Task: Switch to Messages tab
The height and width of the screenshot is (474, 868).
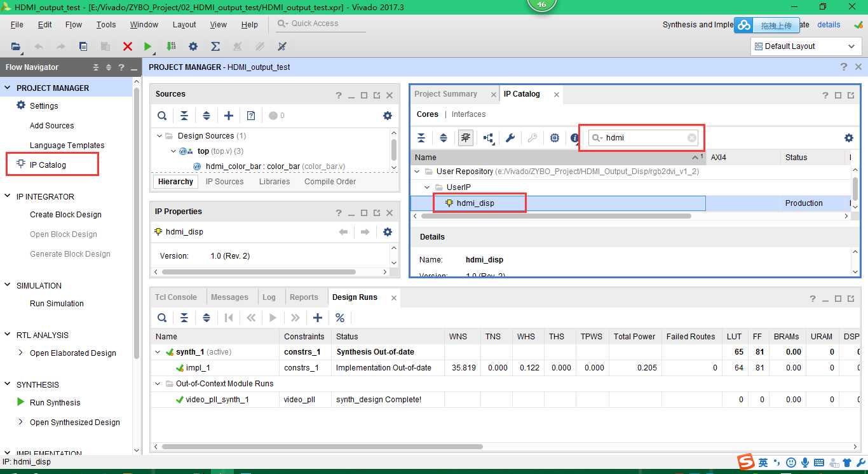Action: [x=229, y=297]
